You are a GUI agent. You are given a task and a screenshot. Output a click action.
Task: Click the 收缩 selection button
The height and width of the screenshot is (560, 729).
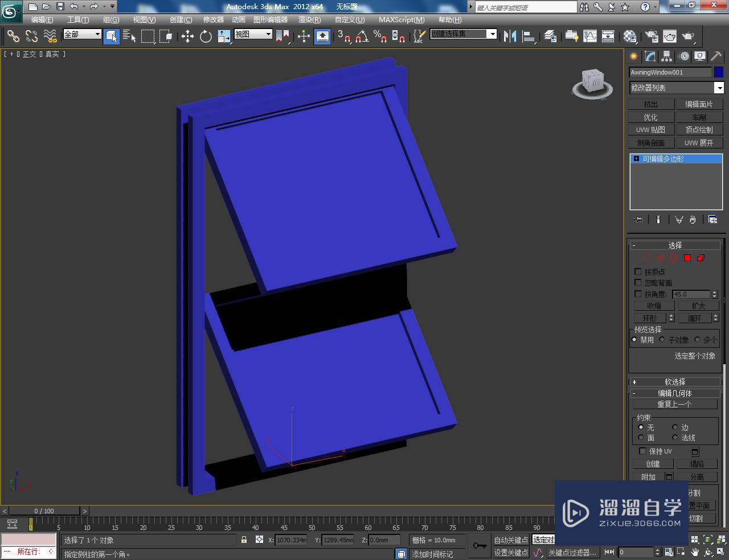(x=654, y=306)
